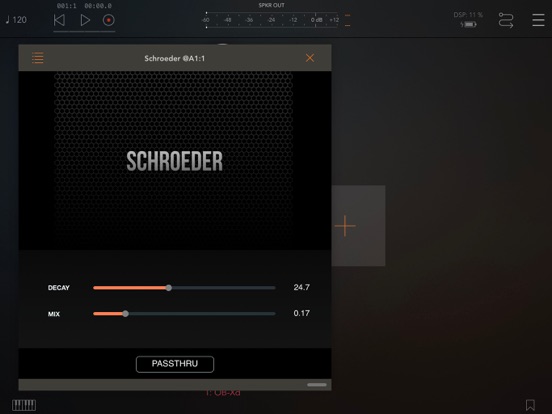The image size is (552, 414).
Task: Grab the resize handle at window bottom
Action: tap(317, 385)
